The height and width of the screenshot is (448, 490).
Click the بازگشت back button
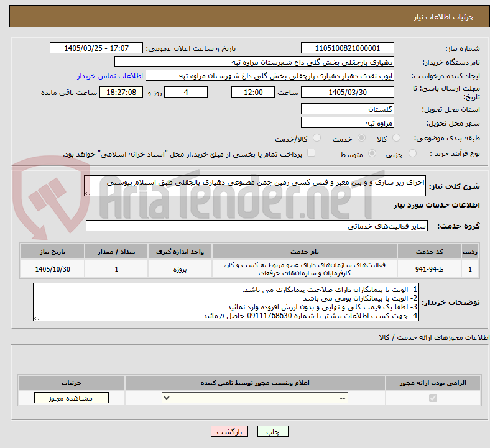coord(229,432)
